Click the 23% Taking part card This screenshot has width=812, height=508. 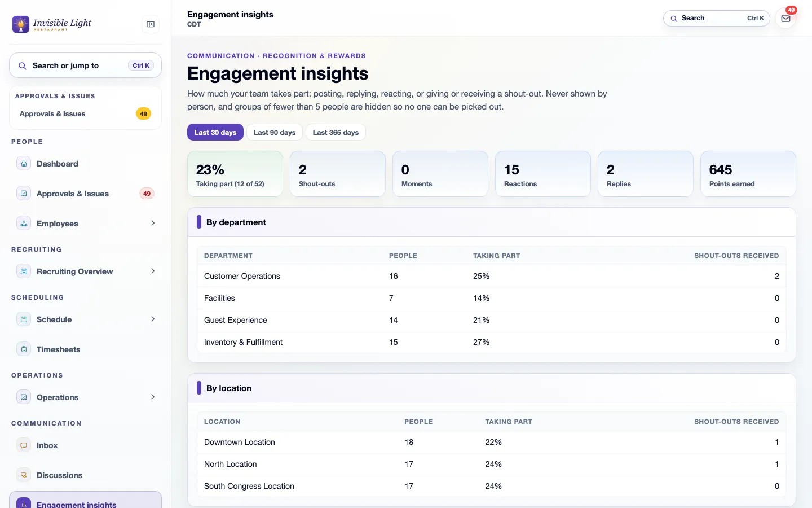235,174
